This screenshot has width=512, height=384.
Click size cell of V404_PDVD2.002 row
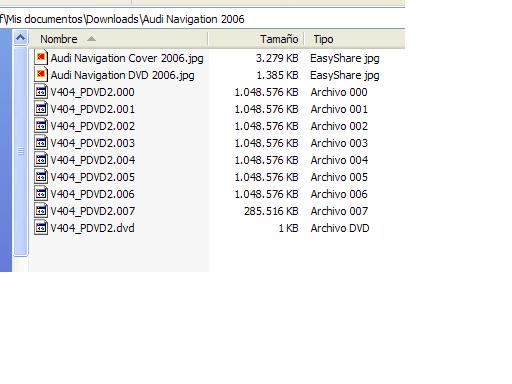point(266,126)
